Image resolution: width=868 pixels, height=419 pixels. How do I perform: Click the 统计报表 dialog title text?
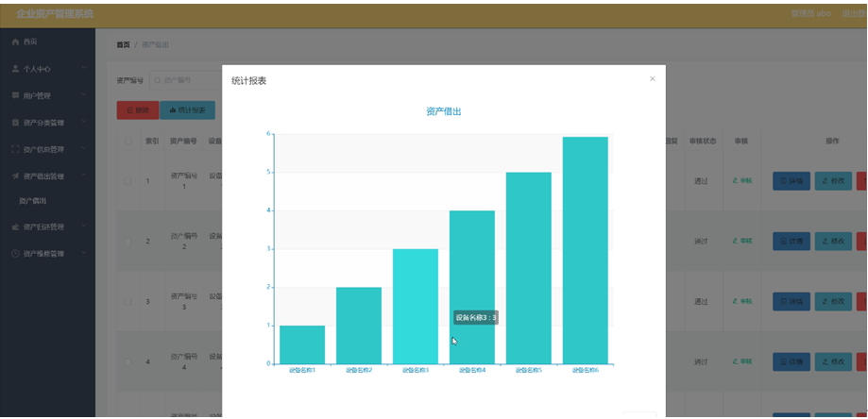248,81
